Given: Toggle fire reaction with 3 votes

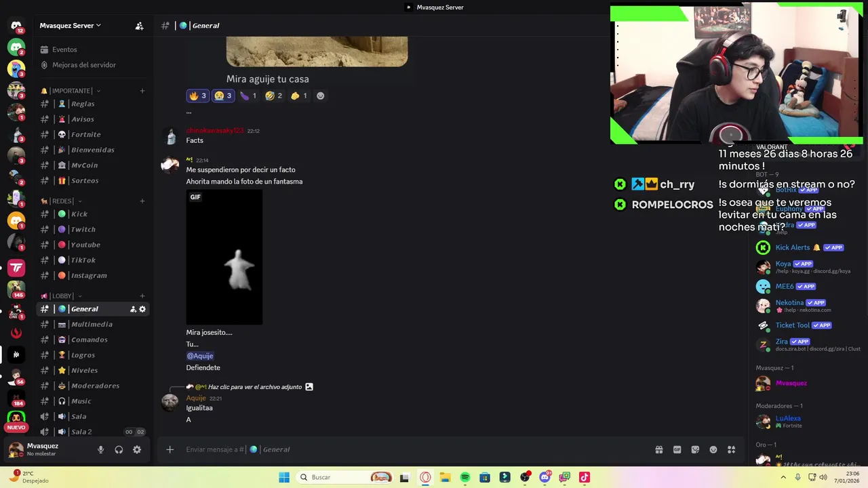Looking at the screenshot, I should pos(197,96).
